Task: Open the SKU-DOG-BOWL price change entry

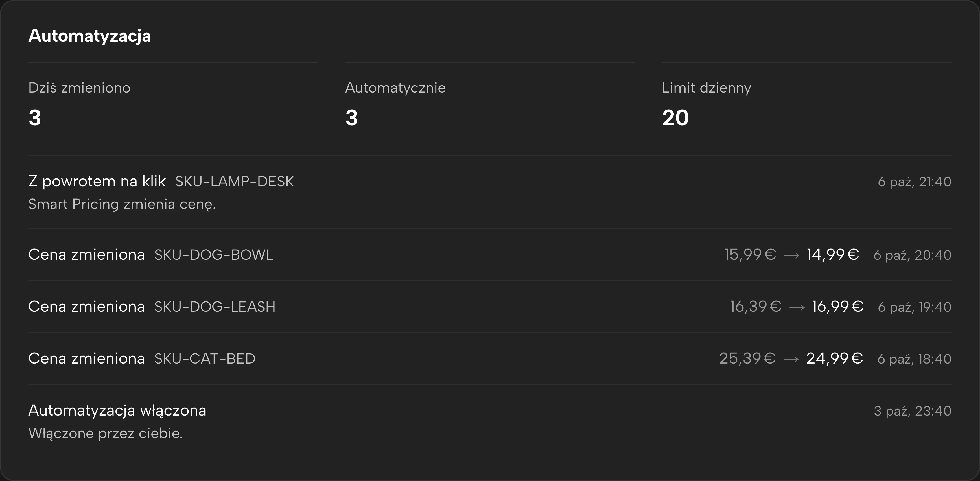Action: click(490, 255)
